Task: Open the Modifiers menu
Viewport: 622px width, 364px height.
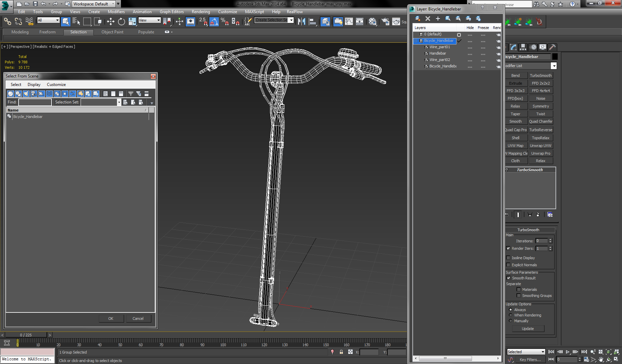Action: click(116, 12)
